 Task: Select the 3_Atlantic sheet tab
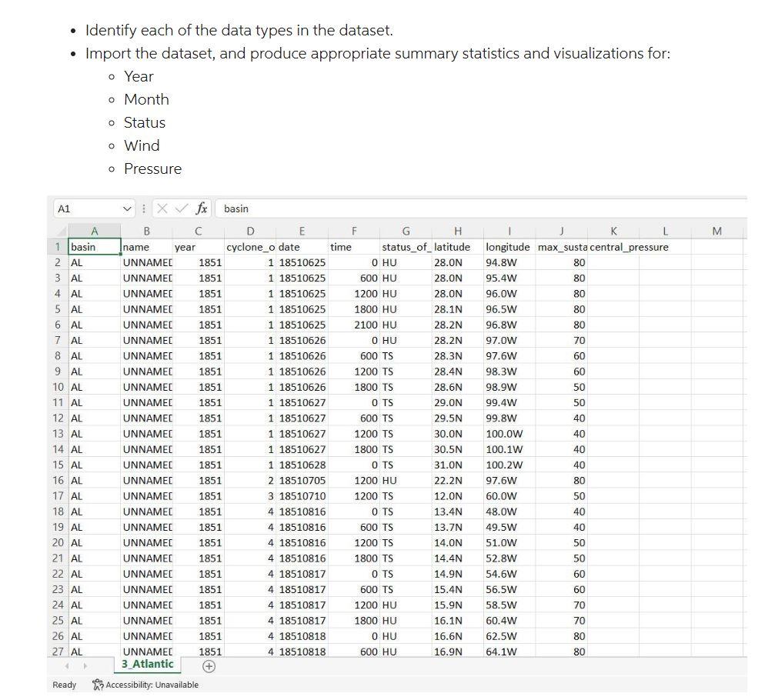pyautogui.click(x=147, y=665)
